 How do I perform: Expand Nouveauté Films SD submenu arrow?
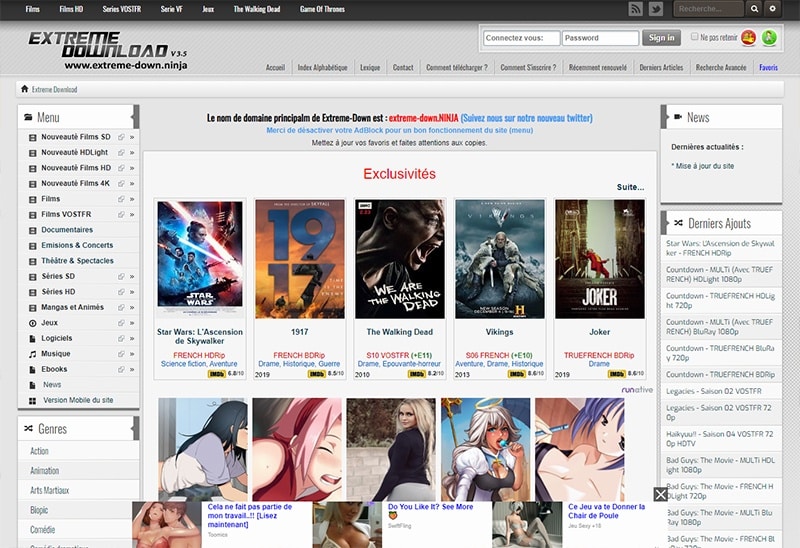[132, 137]
